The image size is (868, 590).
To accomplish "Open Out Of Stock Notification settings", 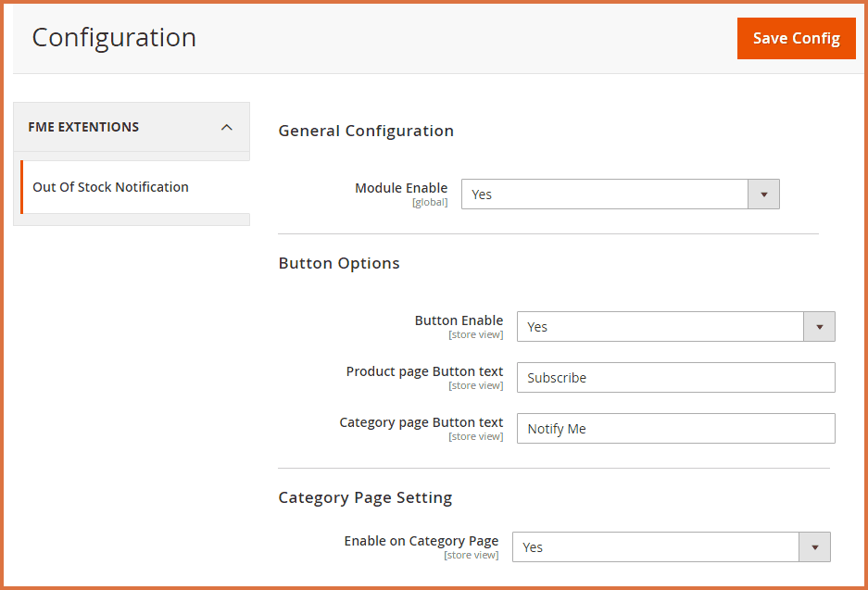I will tap(110, 187).
